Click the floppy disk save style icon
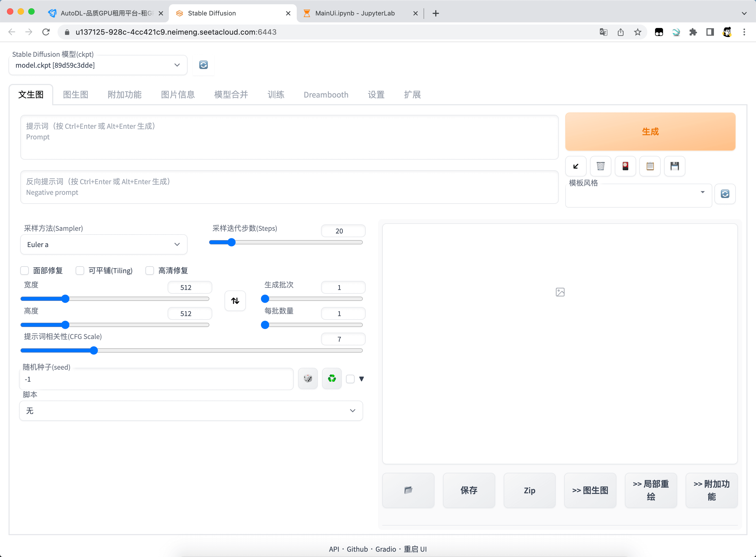 [x=674, y=166]
